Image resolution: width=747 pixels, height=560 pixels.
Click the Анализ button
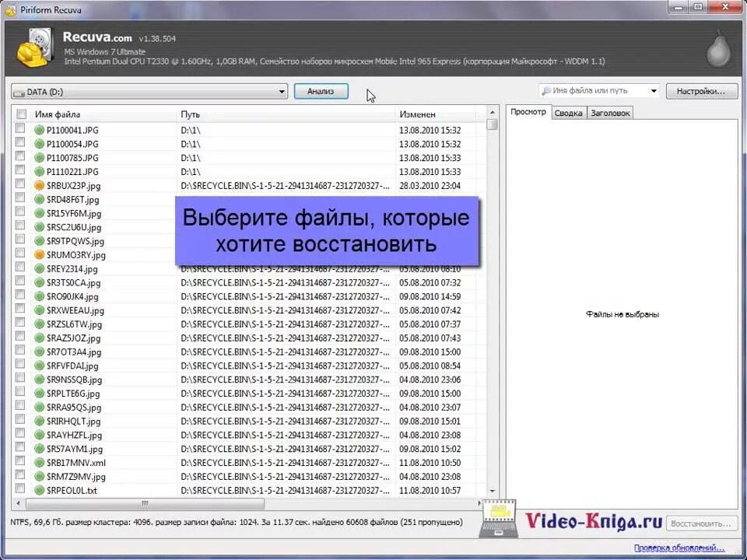pyautogui.click(x=321, y=92)
